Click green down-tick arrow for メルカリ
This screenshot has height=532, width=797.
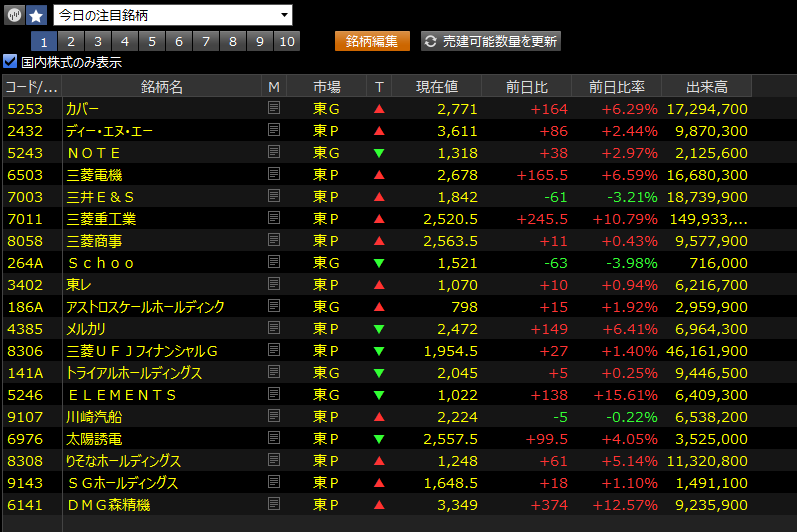pyautogui.click(x=379, y=329)
